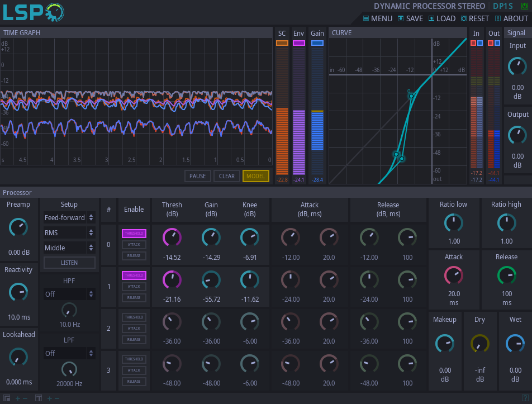Click curve point 0 on CURVE graph
532x404 pixels.
(x=411, y=96)
